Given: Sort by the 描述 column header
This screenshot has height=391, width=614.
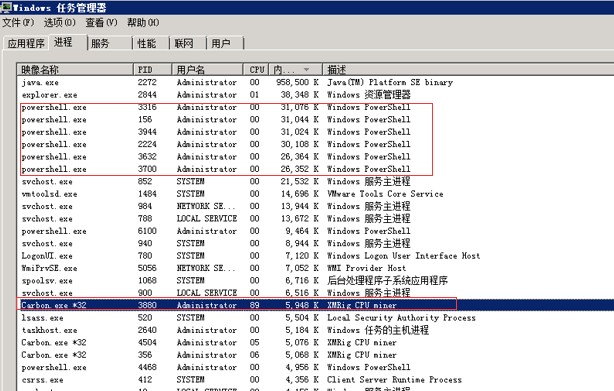Looking at the screenshot, I should pos(468,70).
